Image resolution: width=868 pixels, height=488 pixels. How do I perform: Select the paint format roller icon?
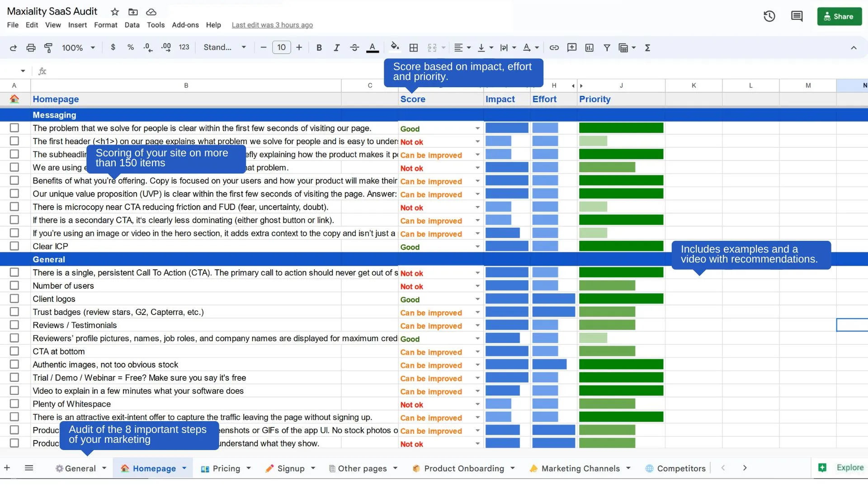coord(48,47)
